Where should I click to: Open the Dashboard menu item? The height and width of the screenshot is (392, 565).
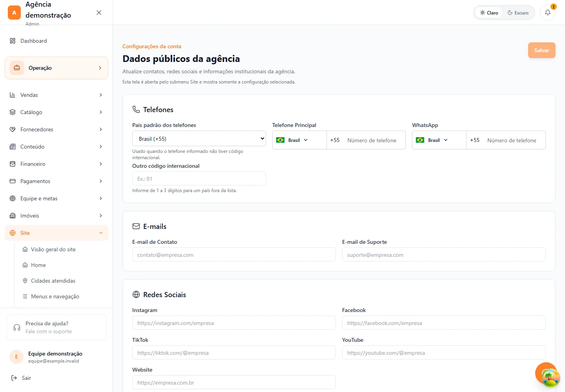pyautogui.click(x=56, y=41)
